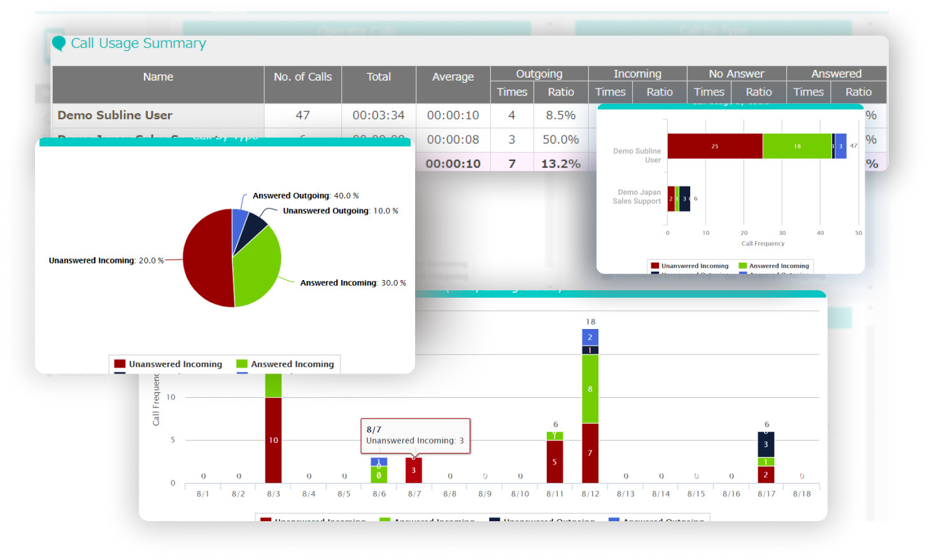
Task: Click the Call Usage Summary speech bubble icon
Action: click(59, 43)
